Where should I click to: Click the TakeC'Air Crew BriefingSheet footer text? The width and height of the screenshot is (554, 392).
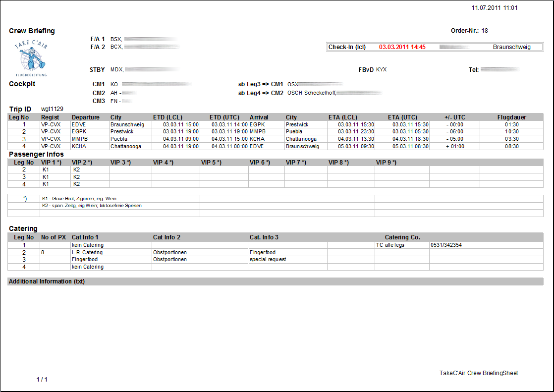pyautogui.click(x=478, y=373)
